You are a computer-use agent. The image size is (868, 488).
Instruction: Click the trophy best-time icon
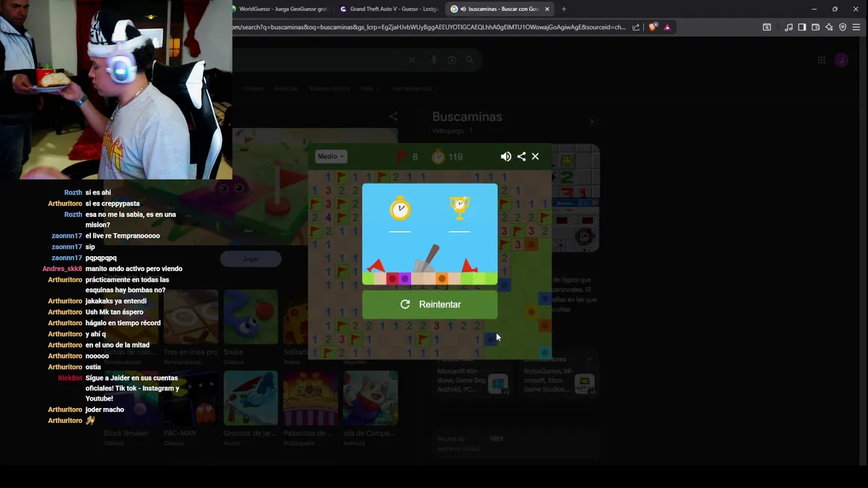(460, 207)
